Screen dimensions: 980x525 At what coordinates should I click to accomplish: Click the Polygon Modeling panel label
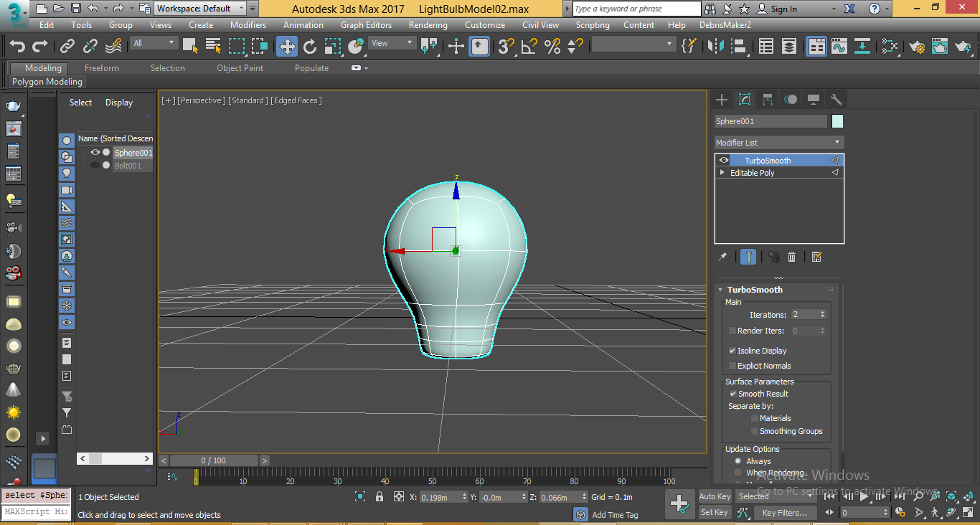(47, 82)
